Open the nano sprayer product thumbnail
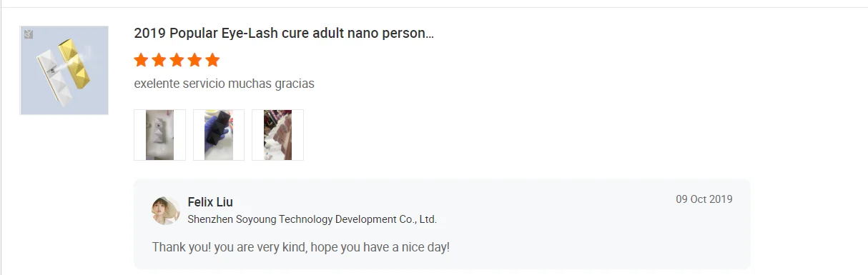Viewport: 868px width, 275px height. pyautogui.click(x=64, y=70)
